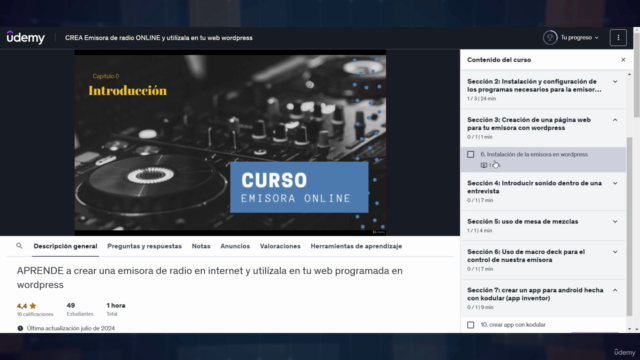Click Sección 4 Introducir sonido title
This screenshot has height=360, width=640.
534,187
